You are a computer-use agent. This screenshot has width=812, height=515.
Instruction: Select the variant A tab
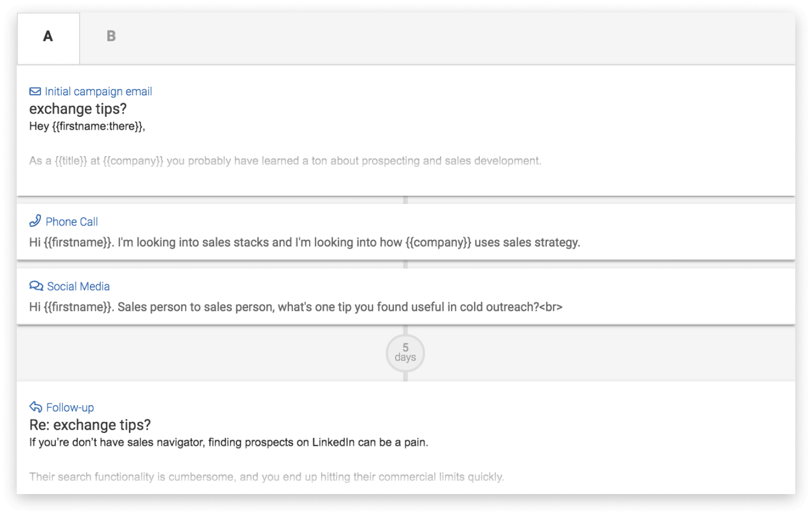pos(48,37)
